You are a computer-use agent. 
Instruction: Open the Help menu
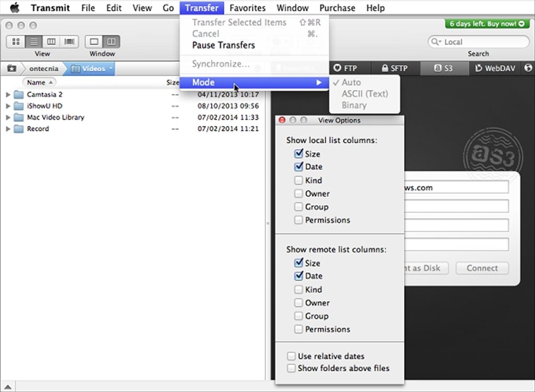(375, 7)
